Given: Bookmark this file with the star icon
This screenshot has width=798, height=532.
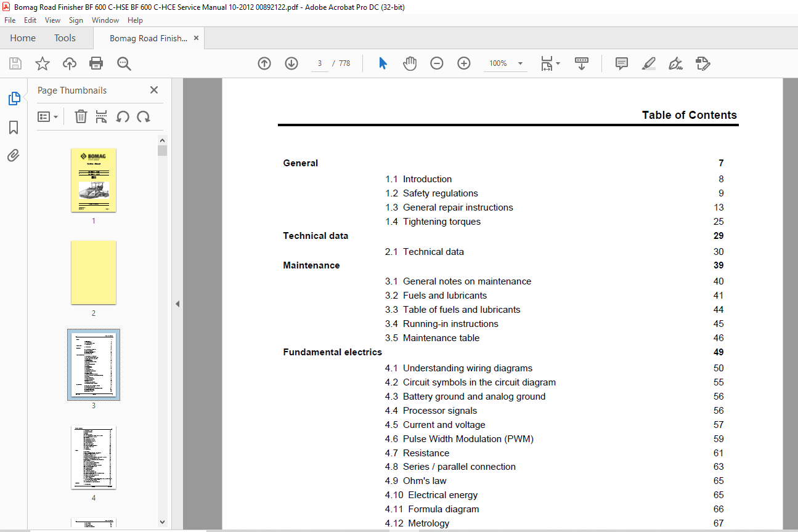Looking at the screenshot, I should pos(43,63).
